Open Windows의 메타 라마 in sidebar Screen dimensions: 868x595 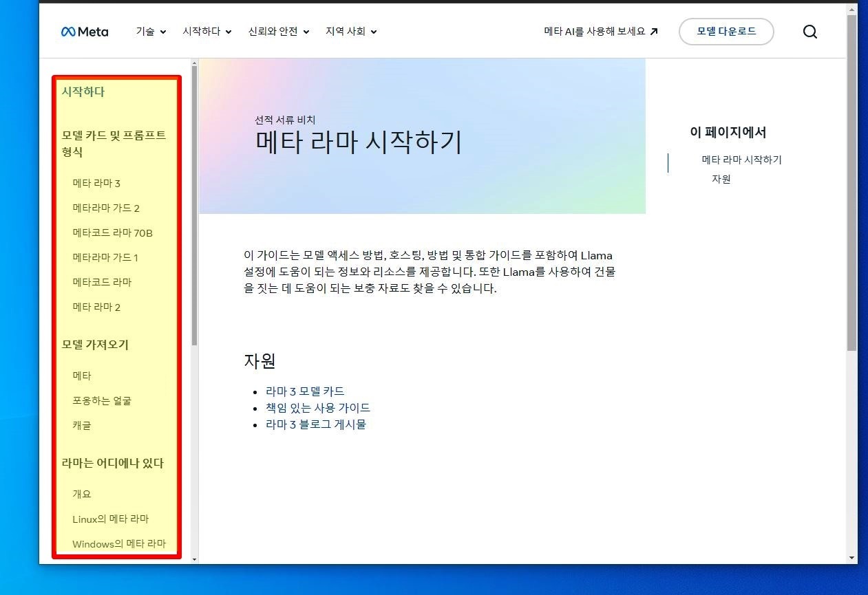119,543
